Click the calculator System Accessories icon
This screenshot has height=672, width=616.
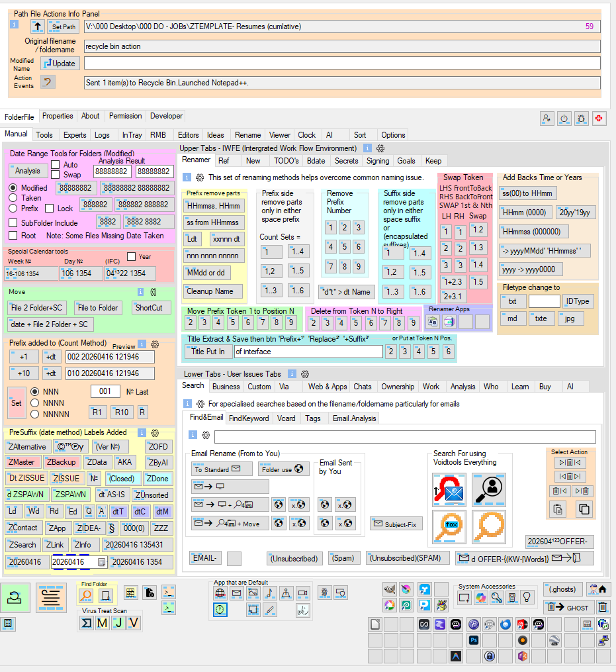pos(512,597)
